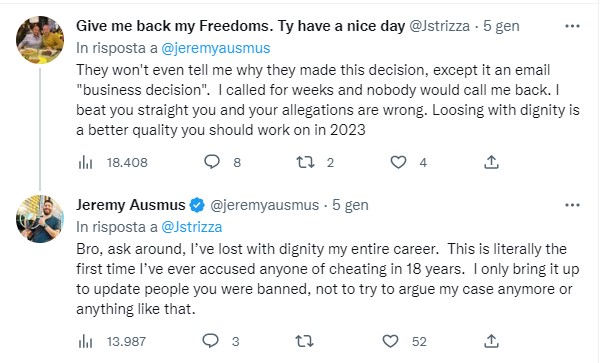The image size is (605, 363).
Task: Open 'Give me back my Freedoms' display name
Action: (x=240, y=26)
